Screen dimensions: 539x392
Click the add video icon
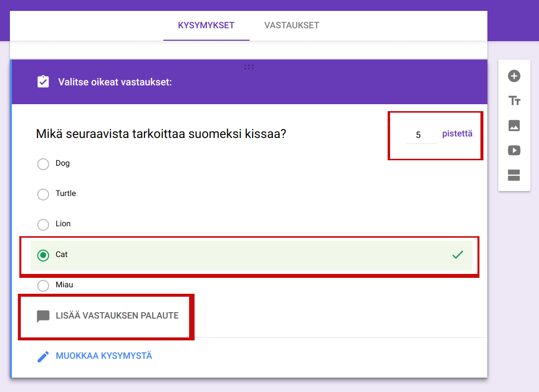514,150
